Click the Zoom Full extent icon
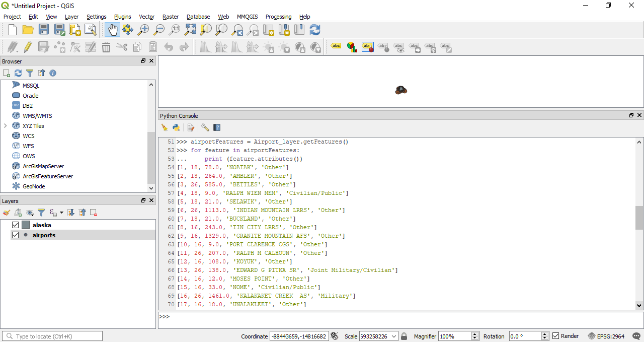644x342 pixels. pos(190,30)
